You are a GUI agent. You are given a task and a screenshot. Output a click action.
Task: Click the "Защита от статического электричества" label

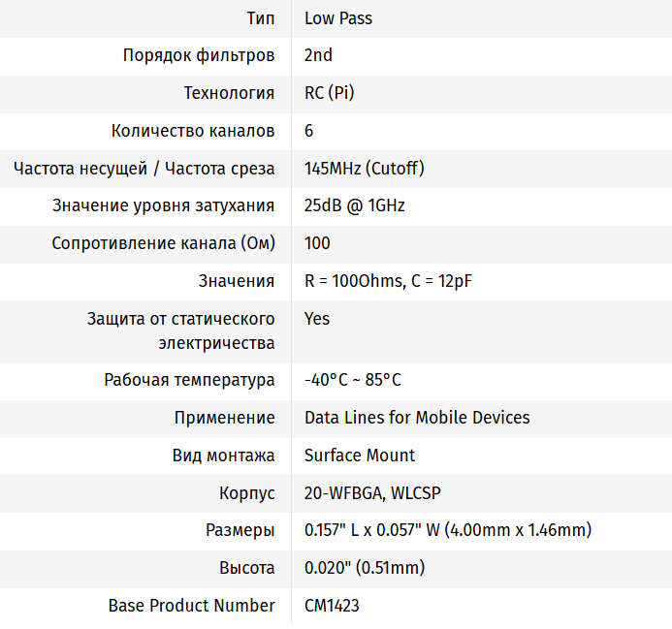pyautogui.click(x=181, y=330)
